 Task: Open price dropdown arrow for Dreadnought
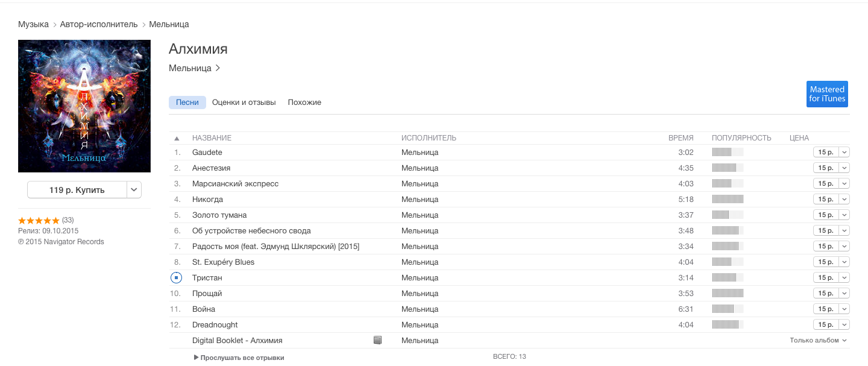pyautogui.click(x=844, y=324)
